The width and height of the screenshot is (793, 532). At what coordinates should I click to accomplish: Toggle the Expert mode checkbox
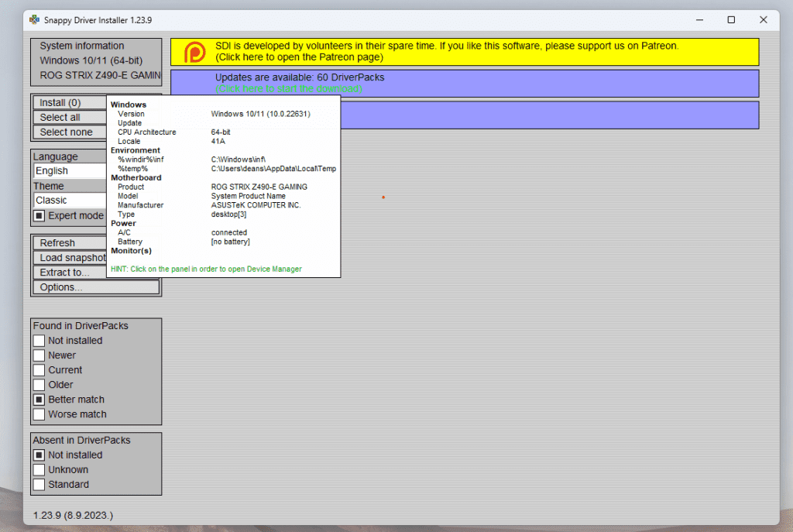(x=39, y=215)
